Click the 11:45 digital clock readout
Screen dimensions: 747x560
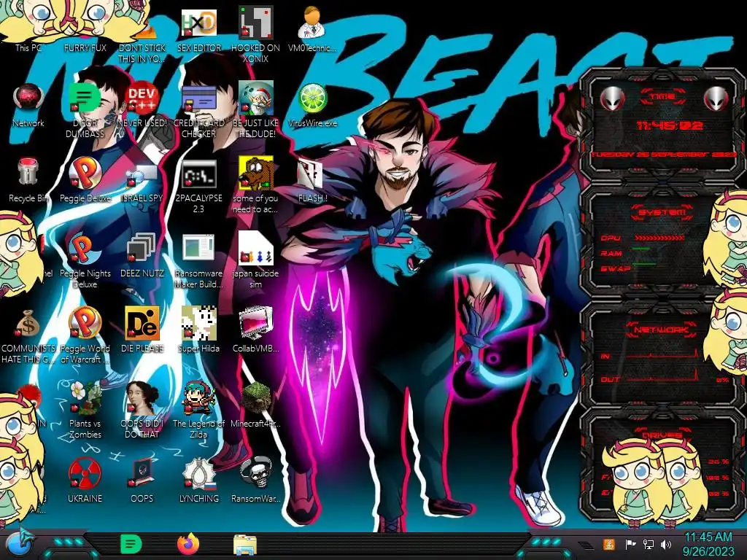click(670, 125)
